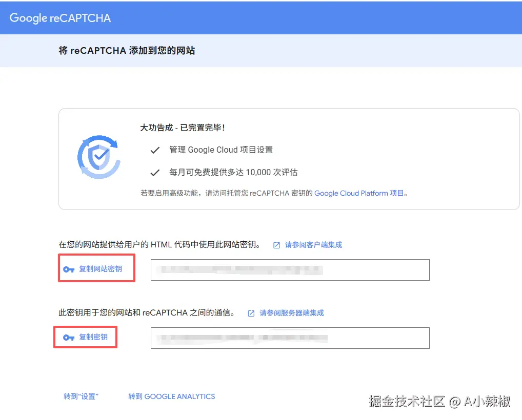Open 转到 GOOGLE ANALYTICS link

pyautogui.click(x=171, y=396)
